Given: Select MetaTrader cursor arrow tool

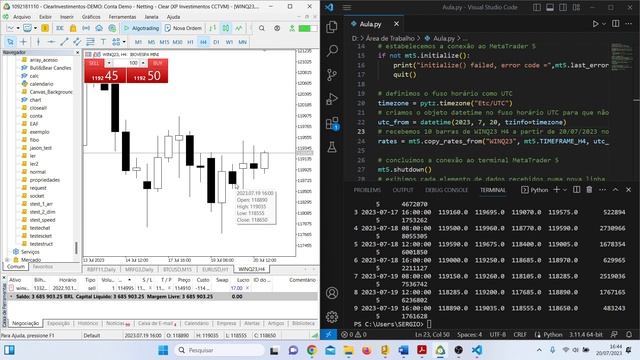Looking at the screenshot, I should tap(10, 42).
